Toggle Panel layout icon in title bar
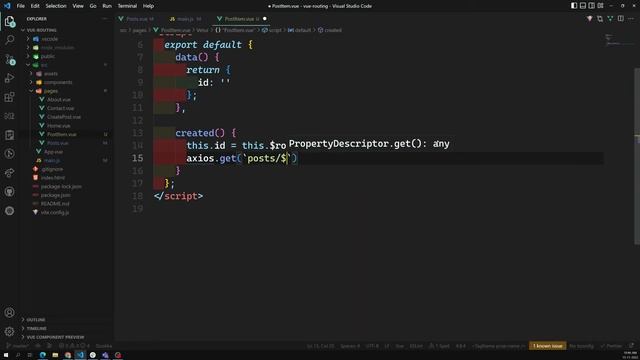This screenshot has height=360, width=640. point(583,6)
